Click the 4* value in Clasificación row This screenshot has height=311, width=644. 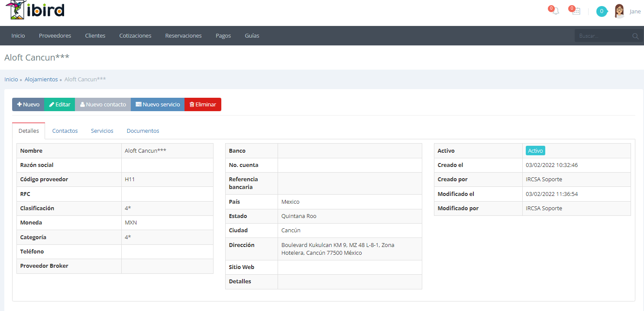[x=128, y=208]
